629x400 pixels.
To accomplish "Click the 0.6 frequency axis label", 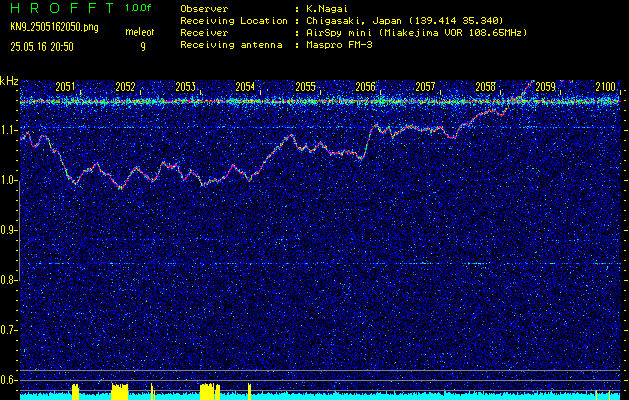I will [x=9, y=380].
